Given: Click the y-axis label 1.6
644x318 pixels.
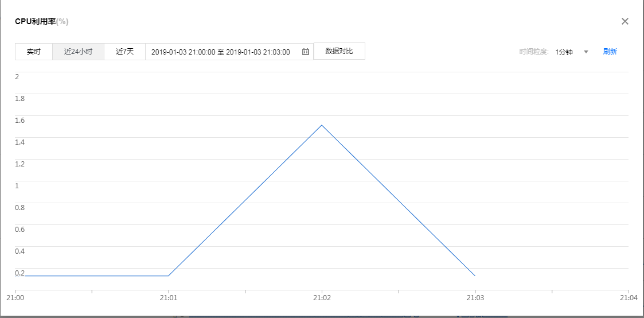Looking at the screenshot, I should click(x=20, y=120).
